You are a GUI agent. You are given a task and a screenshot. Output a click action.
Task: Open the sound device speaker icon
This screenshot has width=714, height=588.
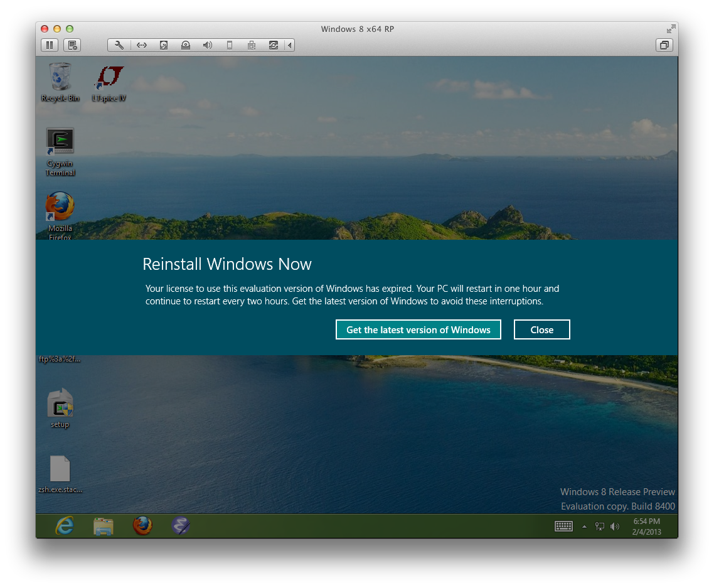pos(208,45)
